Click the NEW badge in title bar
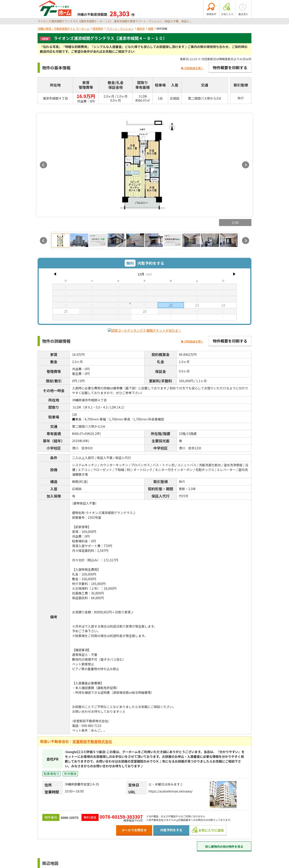 click(45, 39)
